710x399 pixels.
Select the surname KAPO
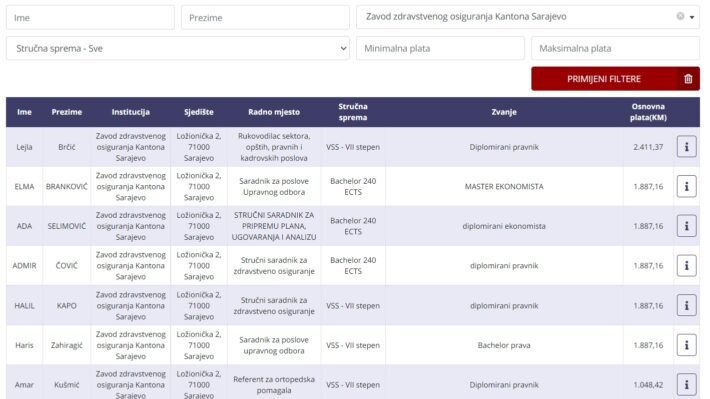coord(67,305)
